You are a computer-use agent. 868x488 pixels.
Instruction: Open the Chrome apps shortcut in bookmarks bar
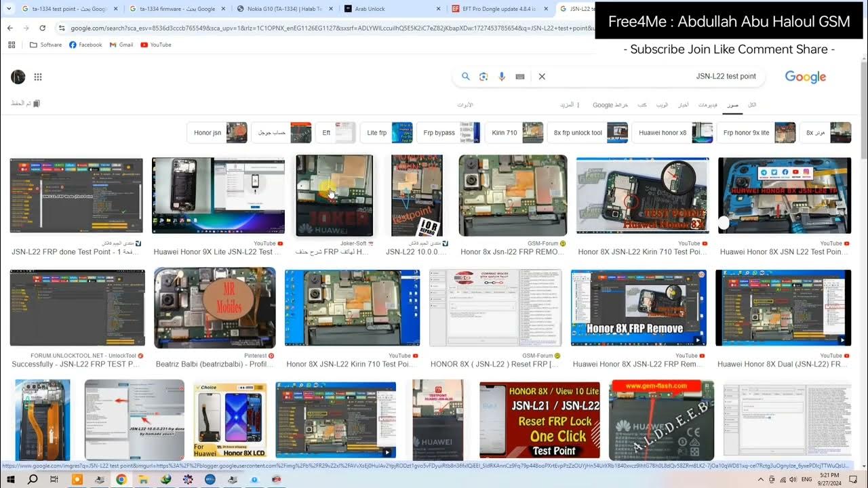12,45
